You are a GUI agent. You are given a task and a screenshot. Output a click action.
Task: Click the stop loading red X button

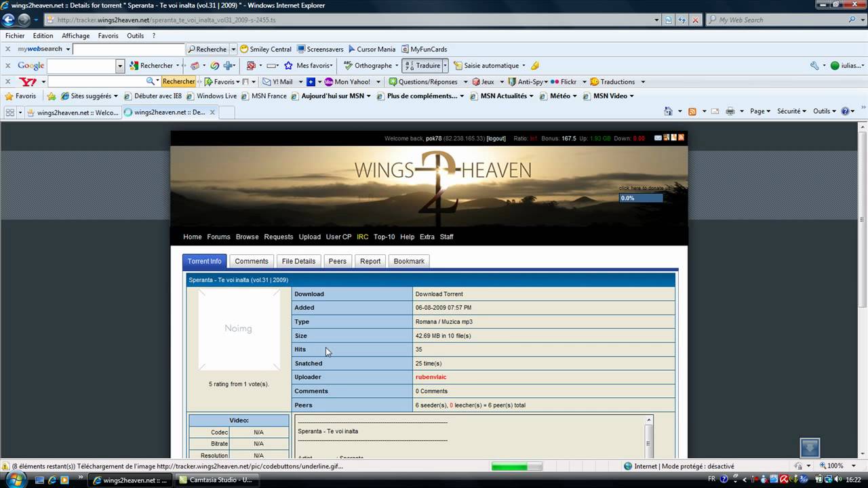tap(695, 20)
